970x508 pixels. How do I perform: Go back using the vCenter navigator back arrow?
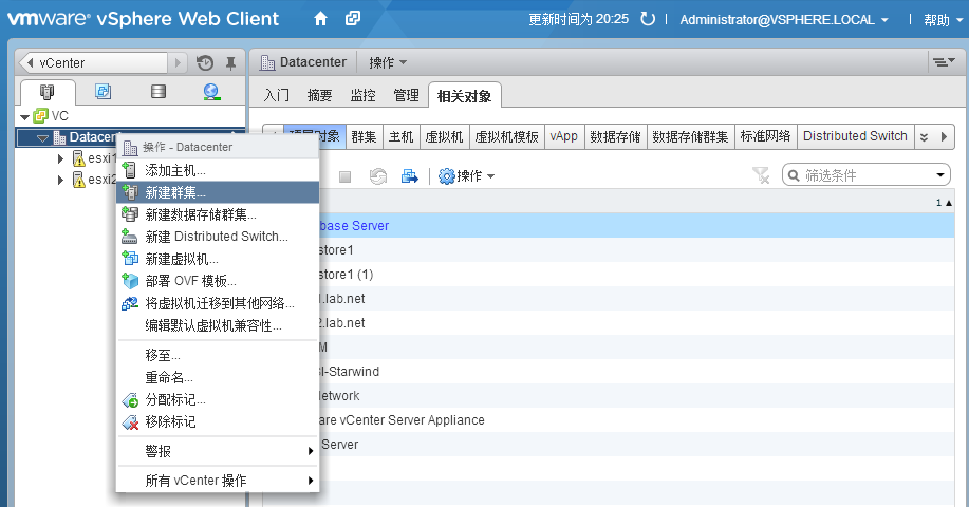30,62
